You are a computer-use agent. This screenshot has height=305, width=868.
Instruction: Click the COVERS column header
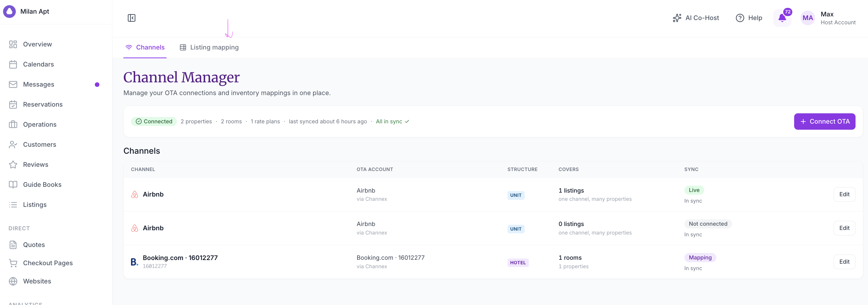tap(568, 169)
